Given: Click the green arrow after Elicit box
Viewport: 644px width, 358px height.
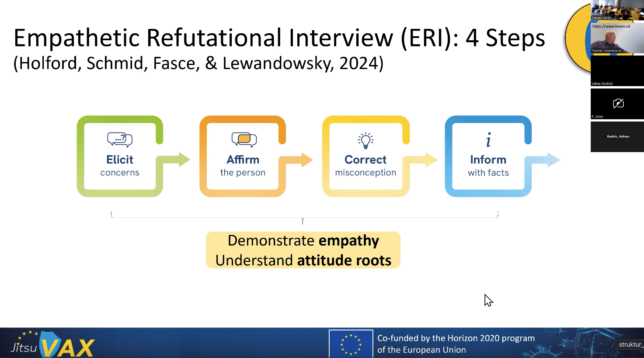Looking at the screenshot, I should point(178,160).
